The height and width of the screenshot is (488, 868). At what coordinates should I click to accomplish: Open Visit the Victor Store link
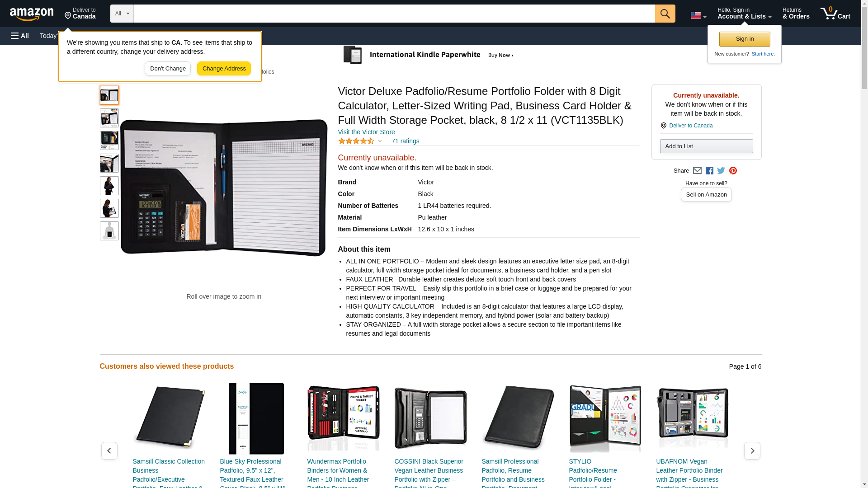[x=366, y=132]
